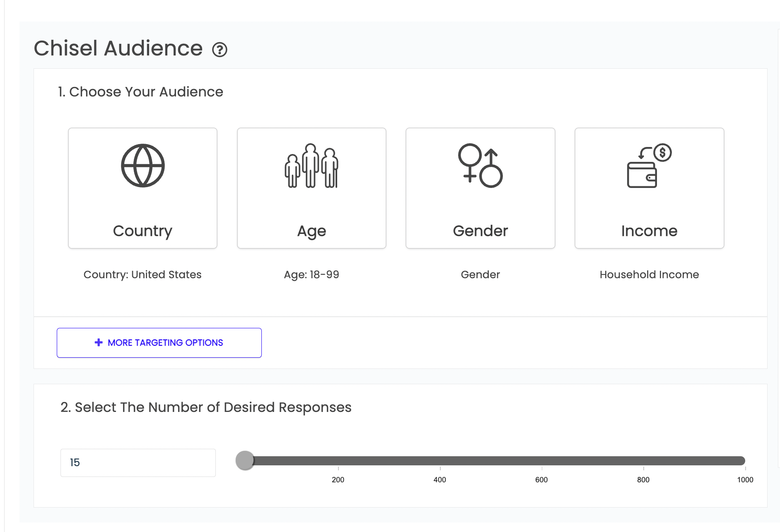
Task: Click the desired responses number field showing 15
Action: 138,462
